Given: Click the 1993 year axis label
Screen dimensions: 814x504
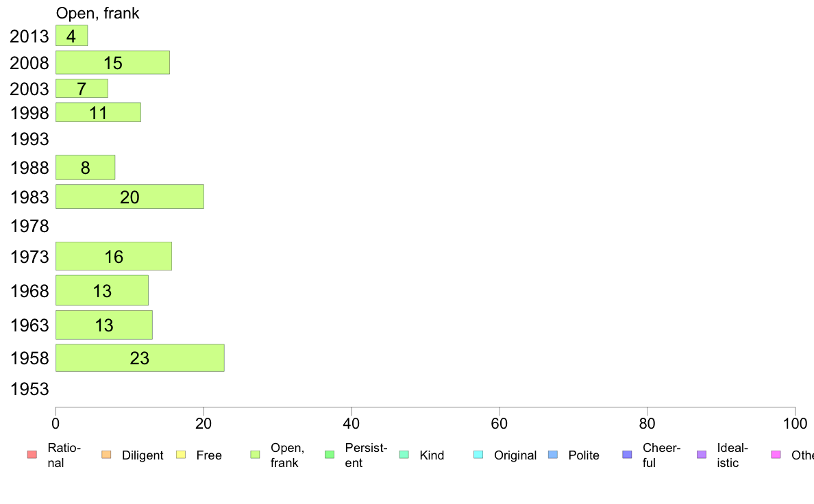Looking at the screenshot, I should (x=29, y=139).
